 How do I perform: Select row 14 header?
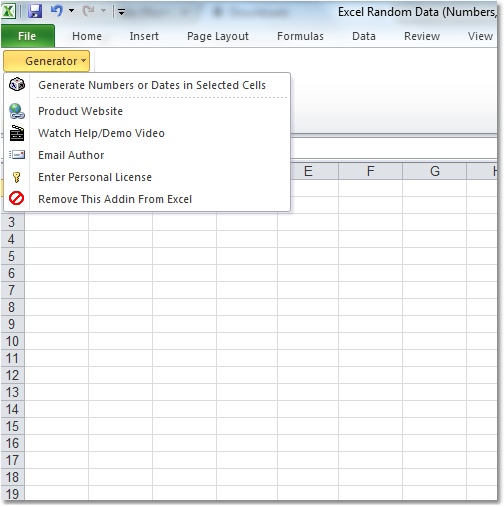12,409
